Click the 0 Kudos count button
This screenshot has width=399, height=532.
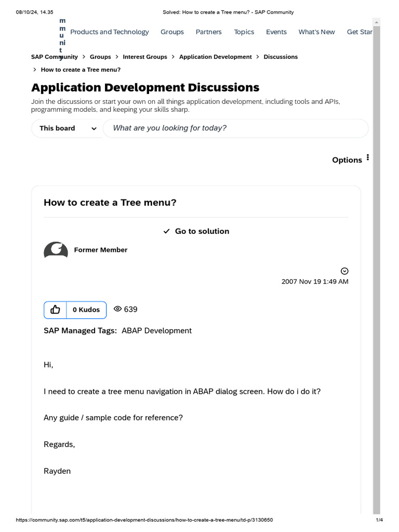tap(86, 310)
